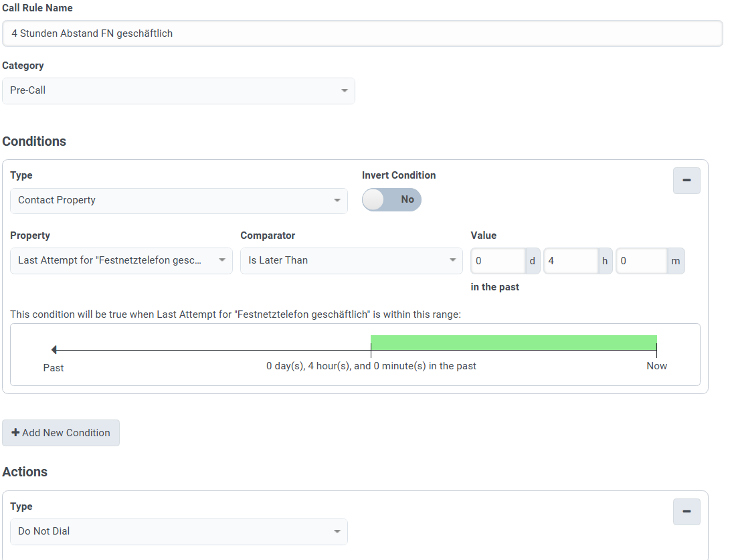The width and height of the screenshot is (732, 560).
Task: Click the Past arrowhead on the timeline
Action: pyautogui.click(x=54, y=349)
